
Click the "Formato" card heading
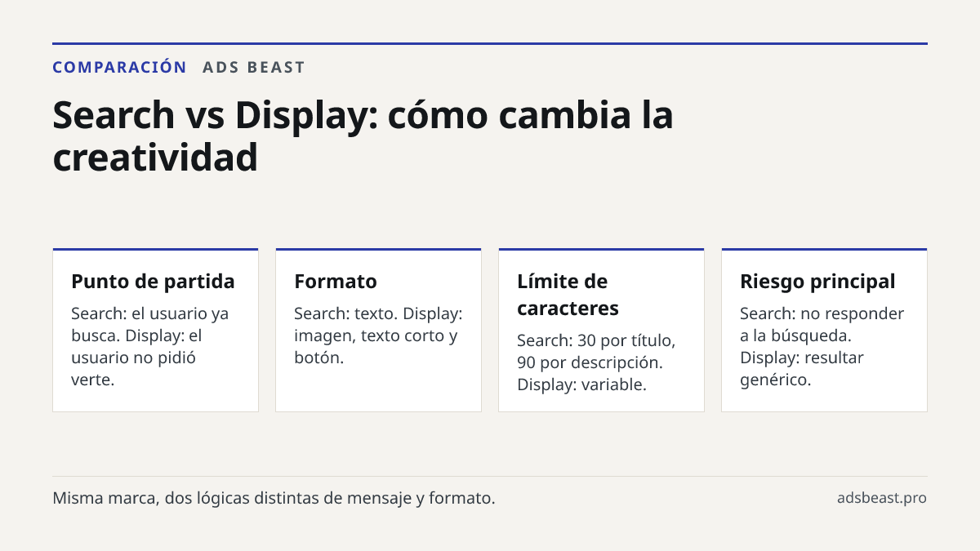point(336,282)
